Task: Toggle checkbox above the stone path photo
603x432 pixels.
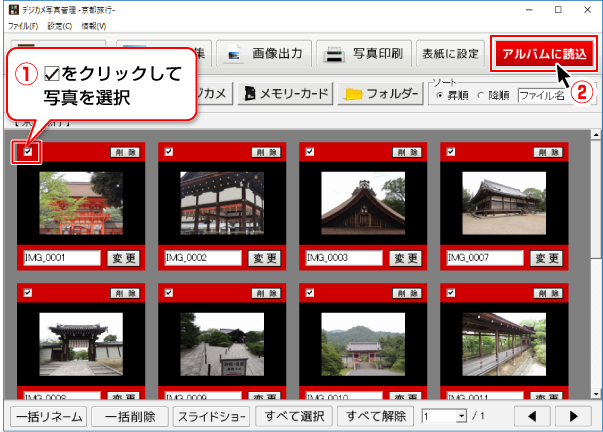Action: [x=169, y=293]
